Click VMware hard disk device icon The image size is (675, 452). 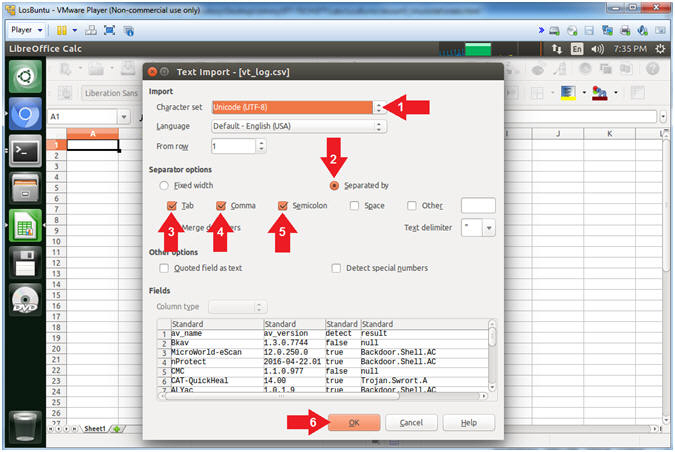pyautogui.click(x=554, y=31)
